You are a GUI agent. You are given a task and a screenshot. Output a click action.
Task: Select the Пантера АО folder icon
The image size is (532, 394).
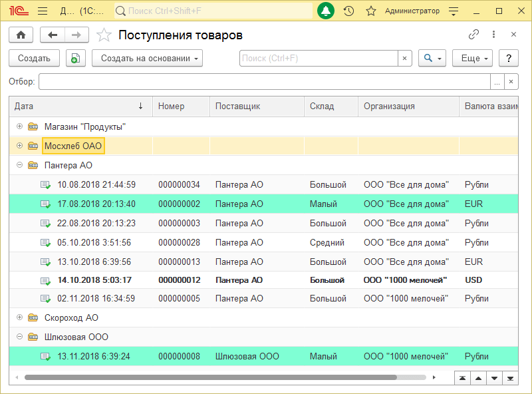(x=33, y=166)
